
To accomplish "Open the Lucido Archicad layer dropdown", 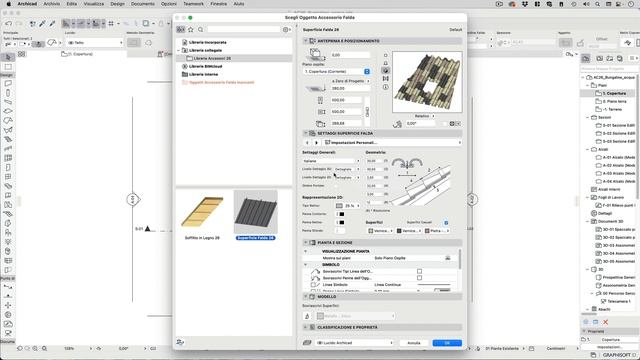I will (354, 343).
